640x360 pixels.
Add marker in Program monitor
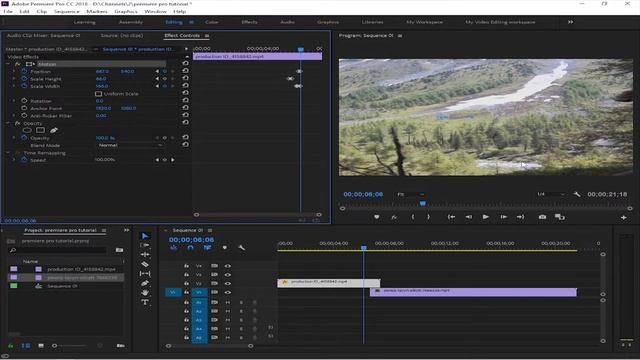point(377,217)
